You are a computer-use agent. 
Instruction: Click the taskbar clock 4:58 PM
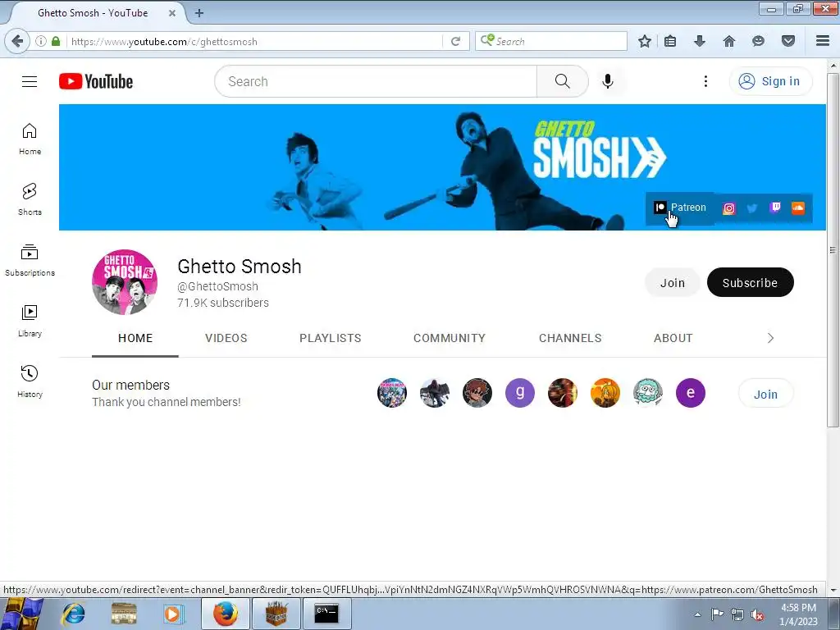click(x=798, y=608)
